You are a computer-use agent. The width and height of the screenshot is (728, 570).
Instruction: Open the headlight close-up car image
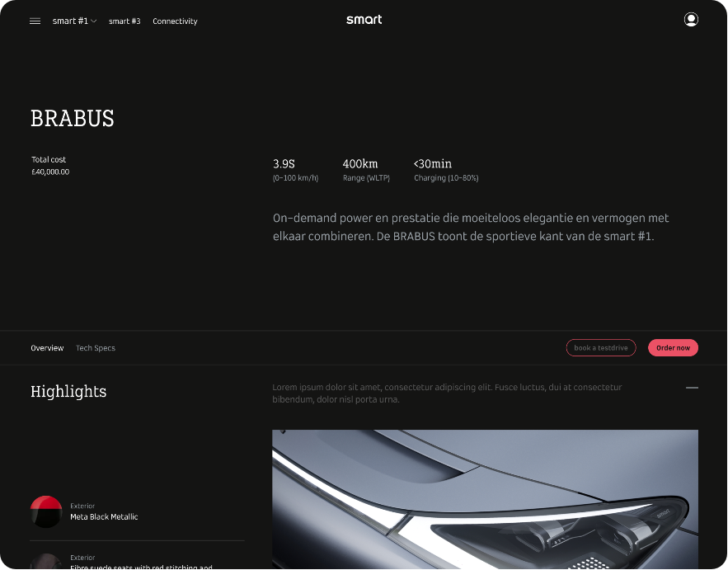coord(485,499)
